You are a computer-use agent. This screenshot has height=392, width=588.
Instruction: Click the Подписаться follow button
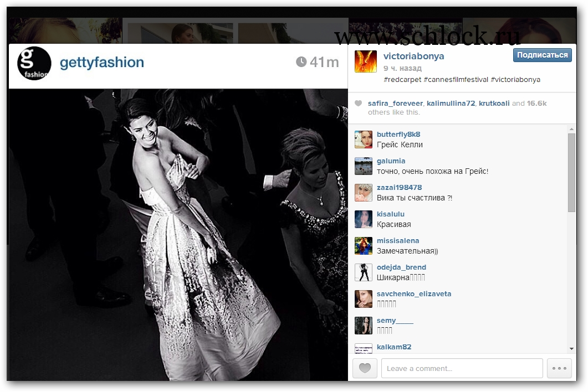(x=542, y=55)
